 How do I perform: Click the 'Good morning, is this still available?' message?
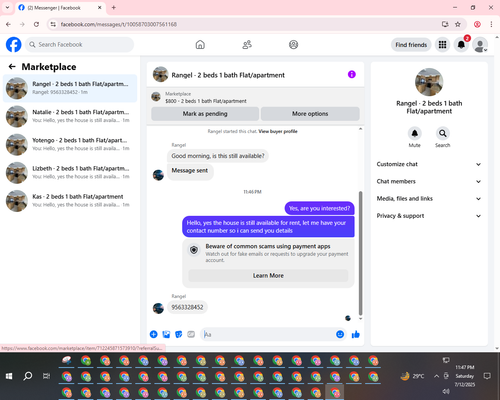click(x=218, y=156)
